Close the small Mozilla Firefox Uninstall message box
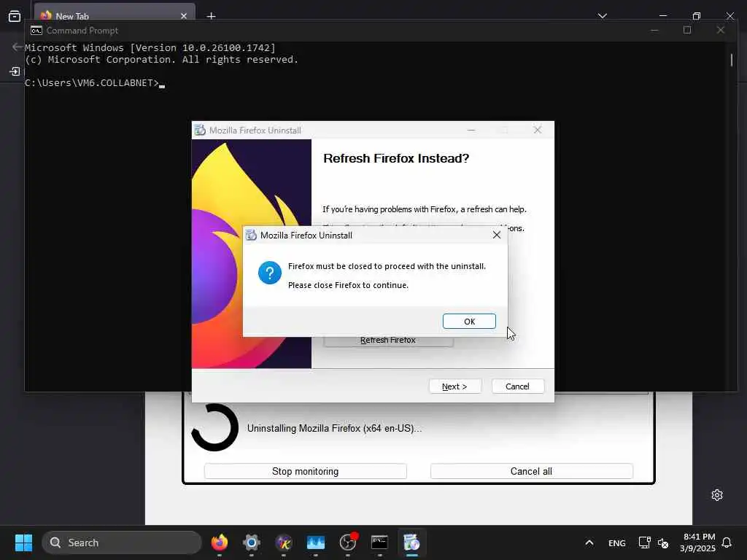The width and height of the screenshot is (747, 560). pyautogui.click(x=496, y=236)
